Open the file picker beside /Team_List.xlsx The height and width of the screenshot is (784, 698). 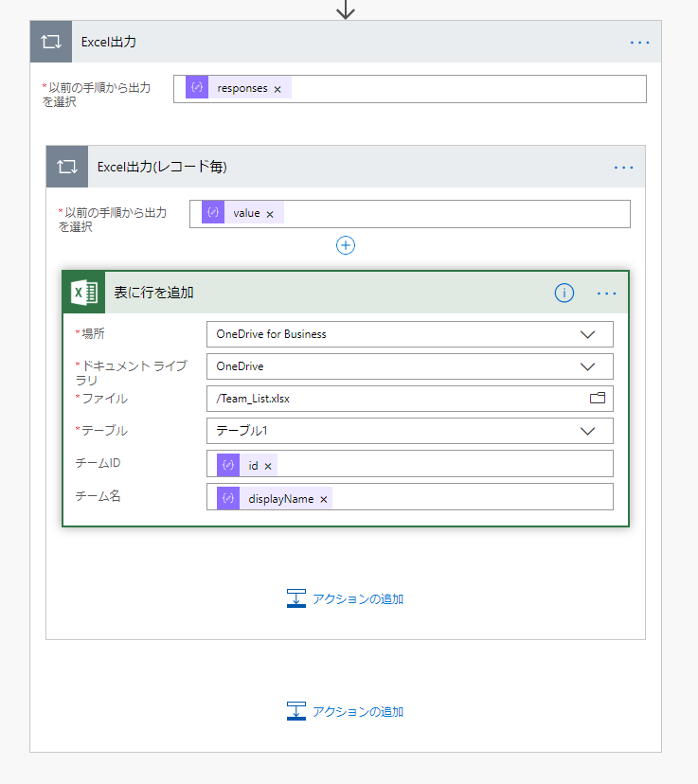pyautogui.click(x=598, y=399)
